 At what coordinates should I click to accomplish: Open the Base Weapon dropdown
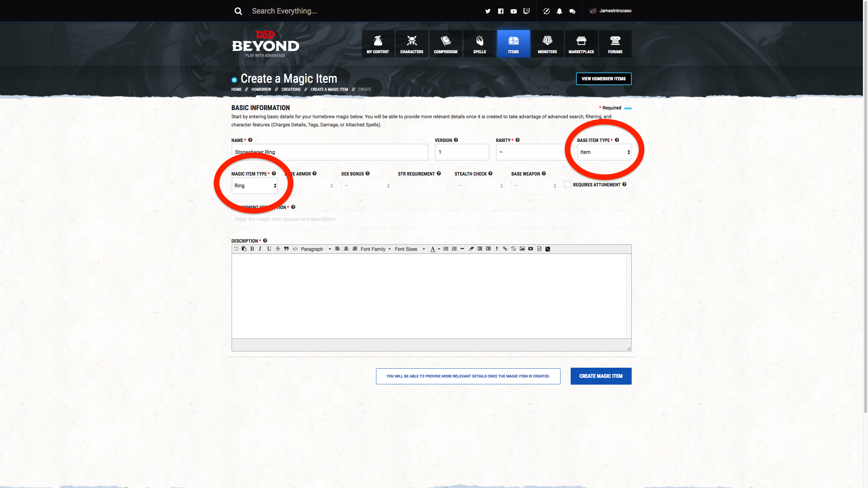[534, 186]
